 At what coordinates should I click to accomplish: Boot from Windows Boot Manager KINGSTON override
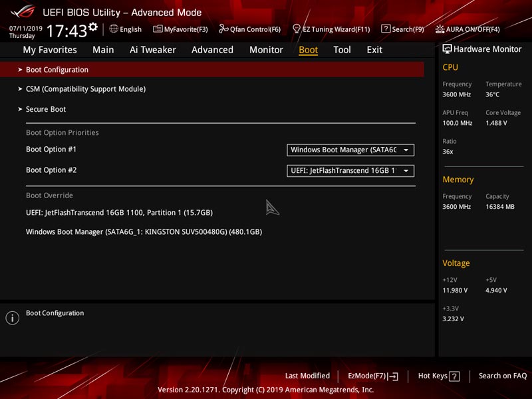click(x=144, y=232)
